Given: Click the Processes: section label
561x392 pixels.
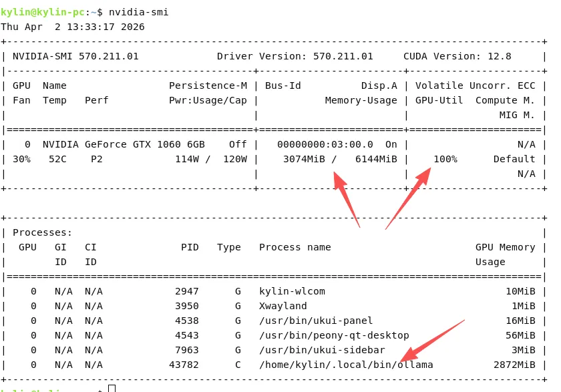Looking at the screenshot, I should click(x=43, y=232).
